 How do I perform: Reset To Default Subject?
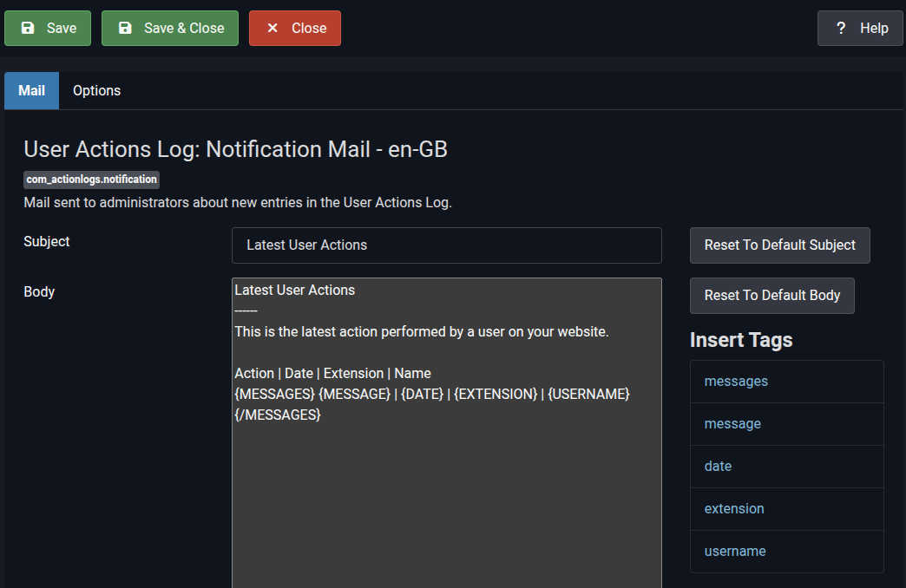click(779, 245)
